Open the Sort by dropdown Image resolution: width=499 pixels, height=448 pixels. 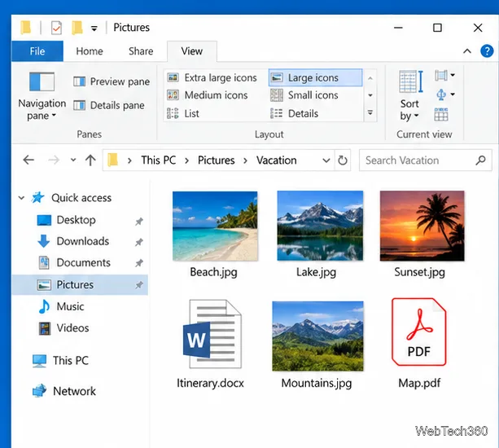[409, 96]
